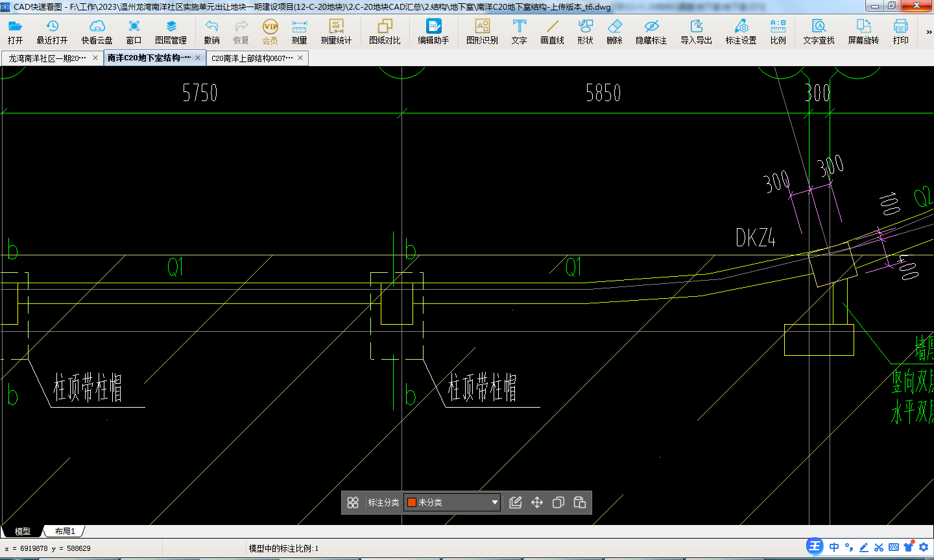Click 模型中的标注比例 status text
934x560 pixels.
283,548
